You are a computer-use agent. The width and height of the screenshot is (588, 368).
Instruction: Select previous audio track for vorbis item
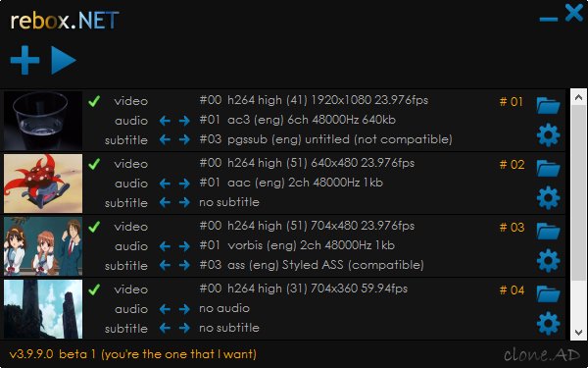(x=165, y=246)
